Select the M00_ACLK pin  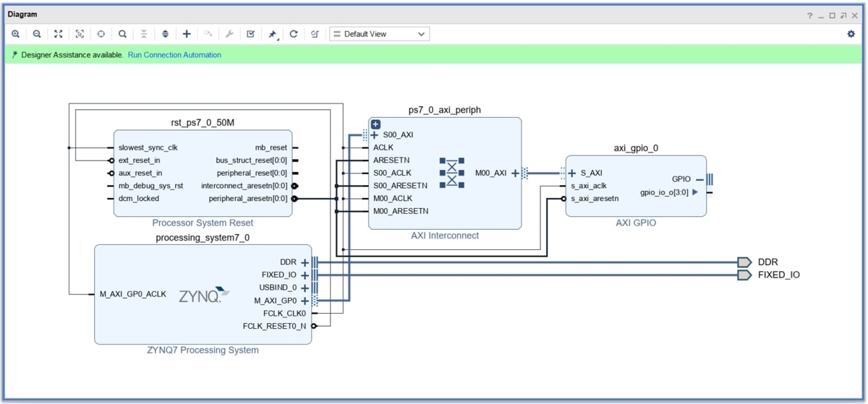click(x=393, y=198)
